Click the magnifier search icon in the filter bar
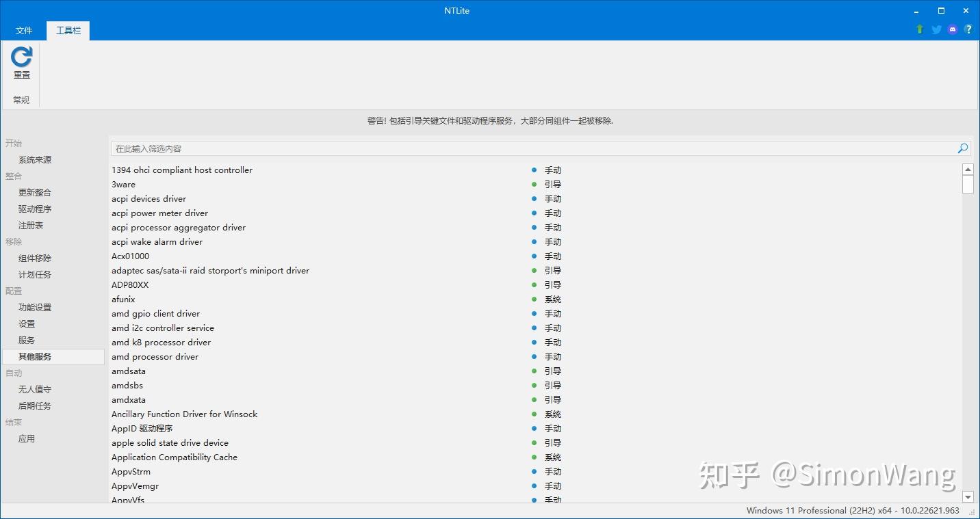 coord(962,148)
